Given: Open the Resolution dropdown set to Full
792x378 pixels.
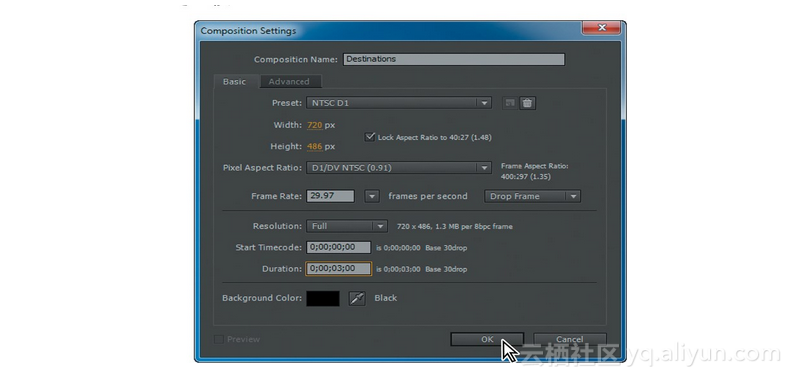Looking at the screenshot, I should pyautogui.click(x=347, y=226).
